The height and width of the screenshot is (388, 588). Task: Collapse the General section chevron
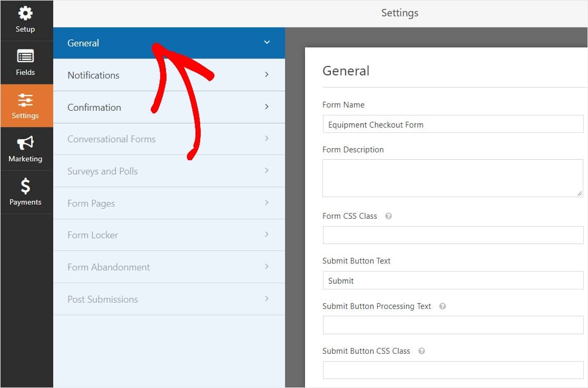pyautogui.click(x=267, y=42)
